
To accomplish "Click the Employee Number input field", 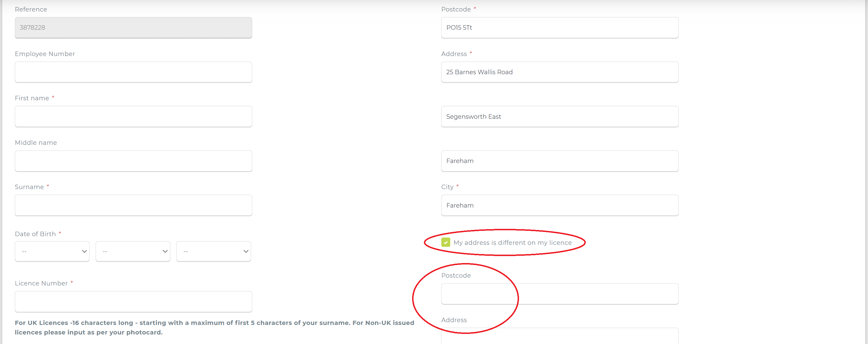I will (134, 72).
